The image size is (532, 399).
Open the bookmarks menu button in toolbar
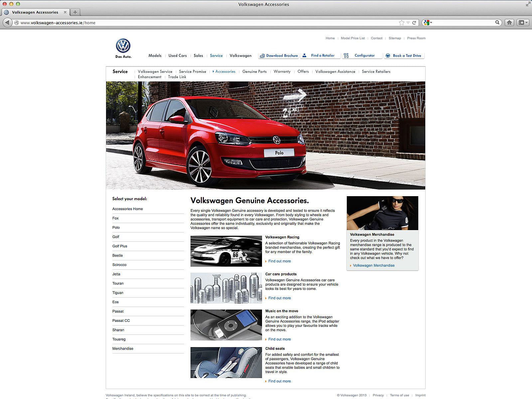pyautogui.click(x=523, y=23)
